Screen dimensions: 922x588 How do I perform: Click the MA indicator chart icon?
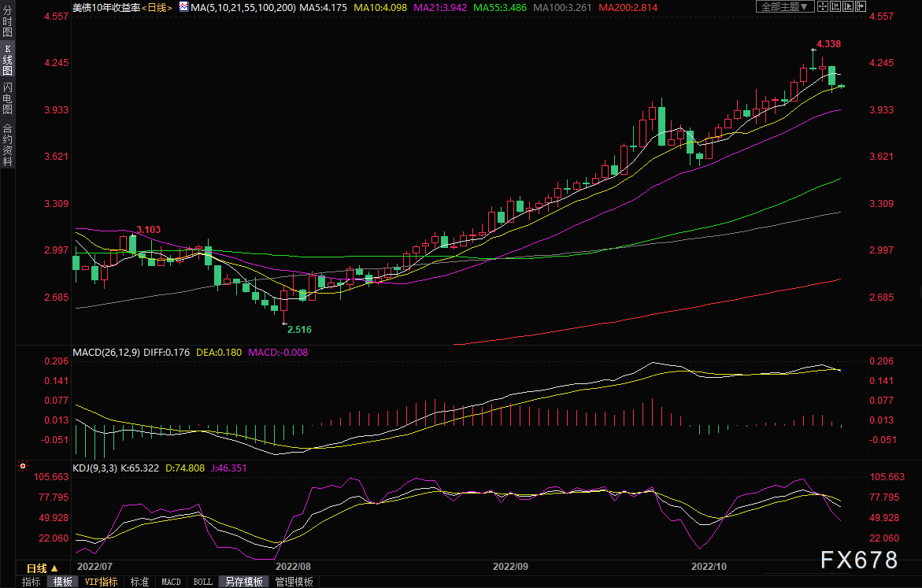[183, 6]
